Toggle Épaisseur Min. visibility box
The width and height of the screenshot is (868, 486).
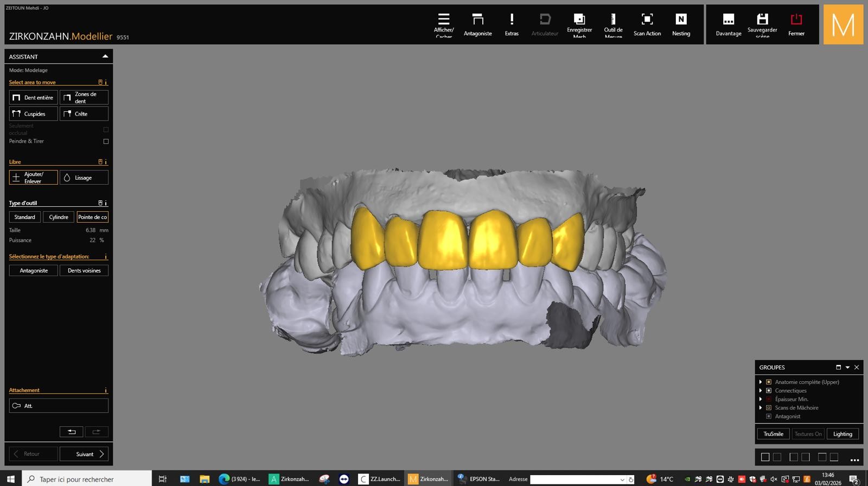click(x=769, y=399)
